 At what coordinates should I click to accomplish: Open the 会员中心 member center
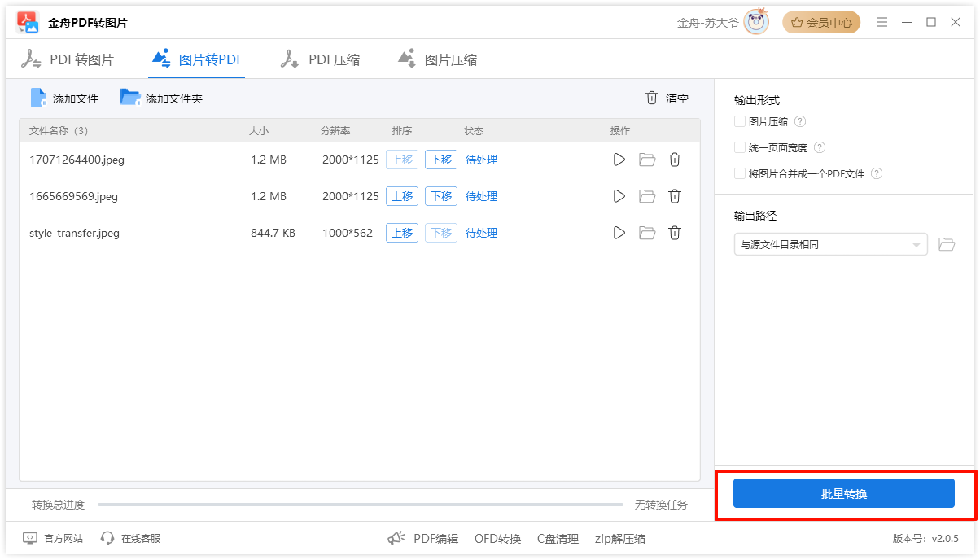[821, 23]
